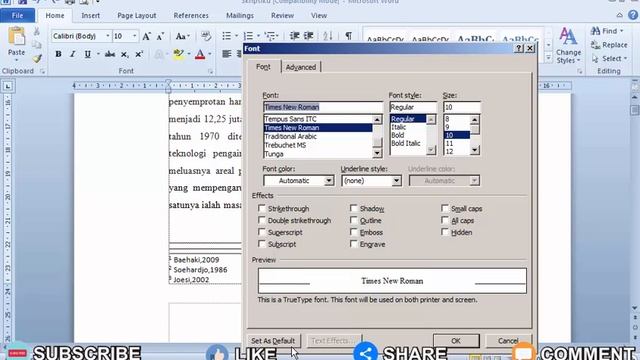
Task: Enable the Strikethrough checkbox
Action: [262, 208]
